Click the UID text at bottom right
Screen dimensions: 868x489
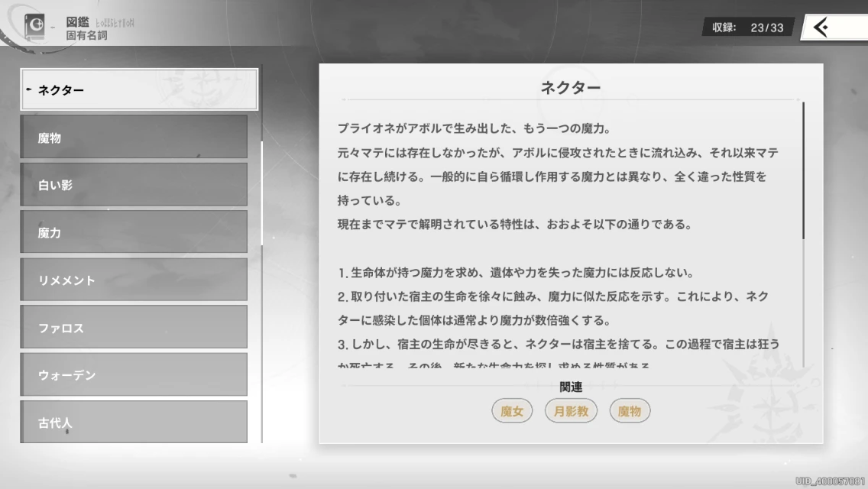(829, 481)
